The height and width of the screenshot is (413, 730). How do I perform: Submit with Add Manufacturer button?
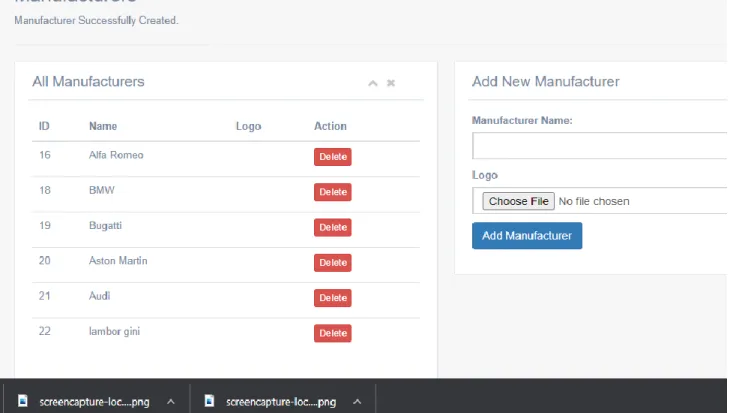[527, 236]
